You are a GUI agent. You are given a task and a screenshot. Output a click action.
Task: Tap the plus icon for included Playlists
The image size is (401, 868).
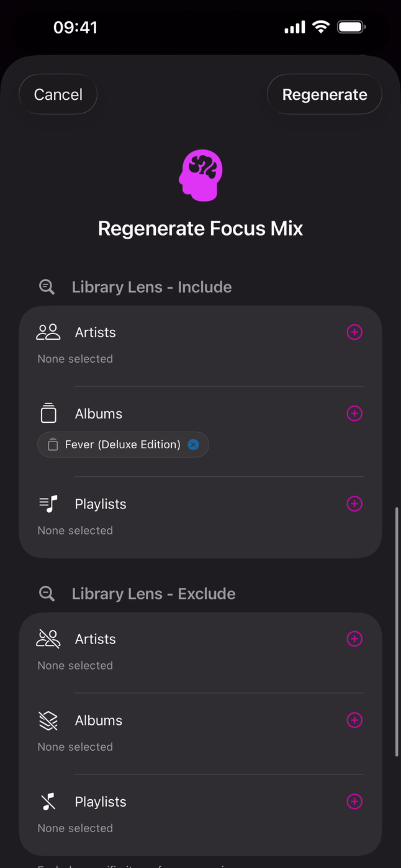point(354,504)
